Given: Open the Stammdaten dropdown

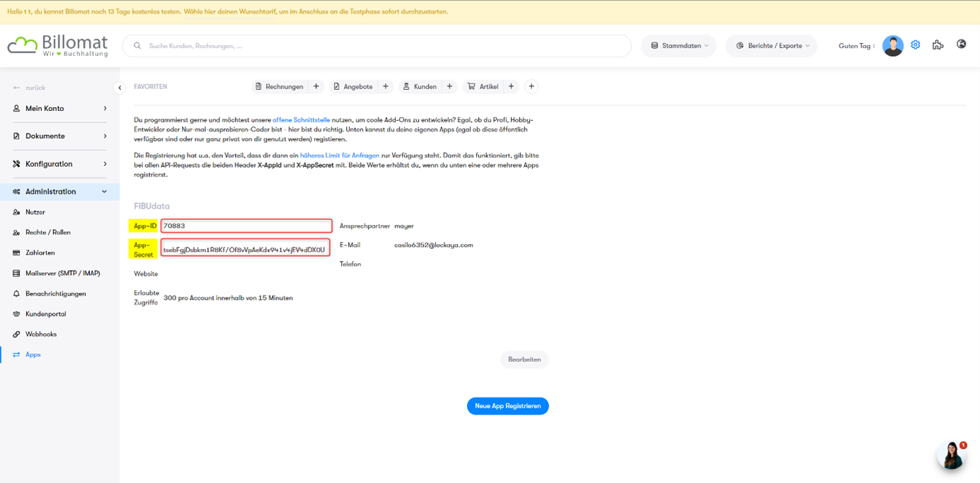Looking at the screenshot, I should tap(679, 46).
